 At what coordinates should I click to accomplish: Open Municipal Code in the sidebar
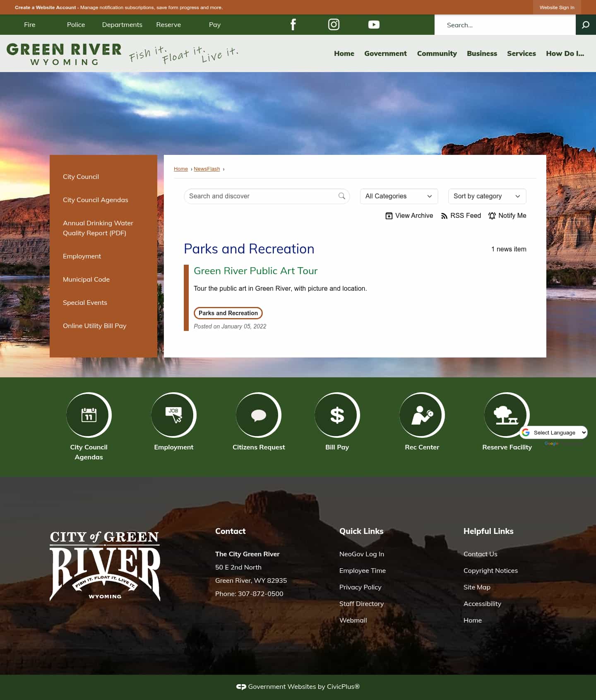pos(86,280)
